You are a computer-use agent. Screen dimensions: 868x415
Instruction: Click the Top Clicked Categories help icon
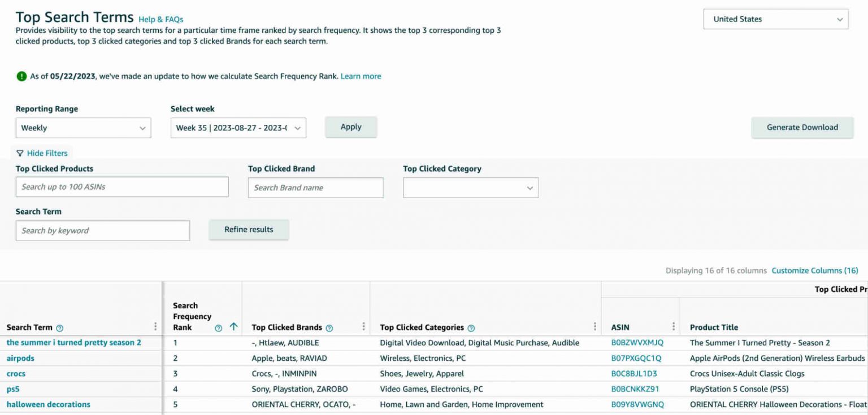pos(472,327)
